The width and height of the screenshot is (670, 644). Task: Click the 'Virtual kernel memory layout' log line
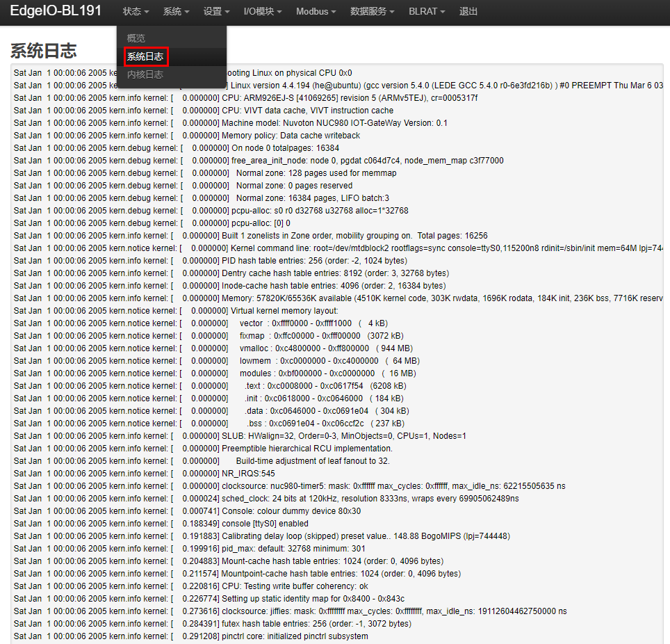176,311
